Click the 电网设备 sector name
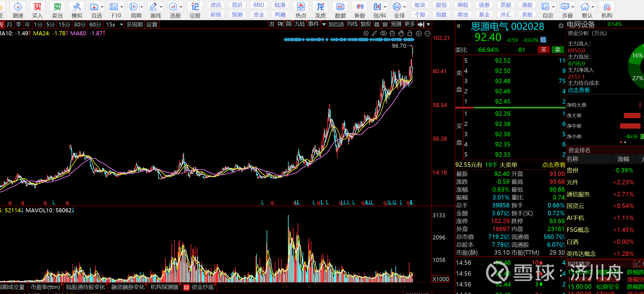644x294 pixels. click(x=581, y=24)
